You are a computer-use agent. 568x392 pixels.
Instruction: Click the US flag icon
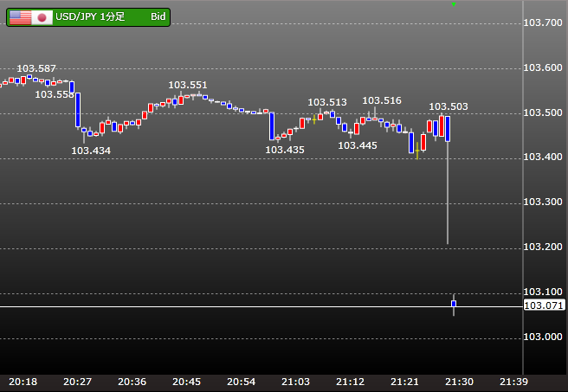(20, 16)
